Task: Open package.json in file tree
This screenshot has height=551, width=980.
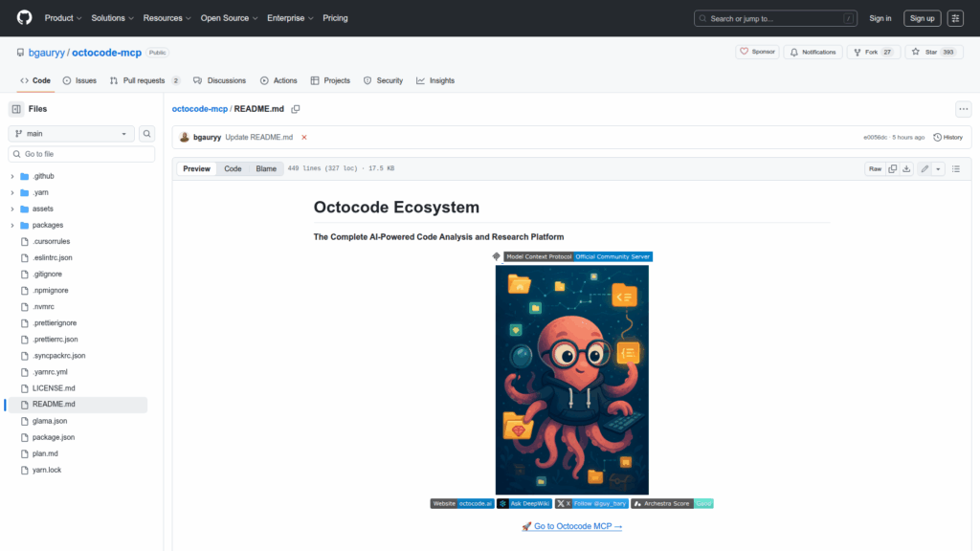Action: coord(54,437)
